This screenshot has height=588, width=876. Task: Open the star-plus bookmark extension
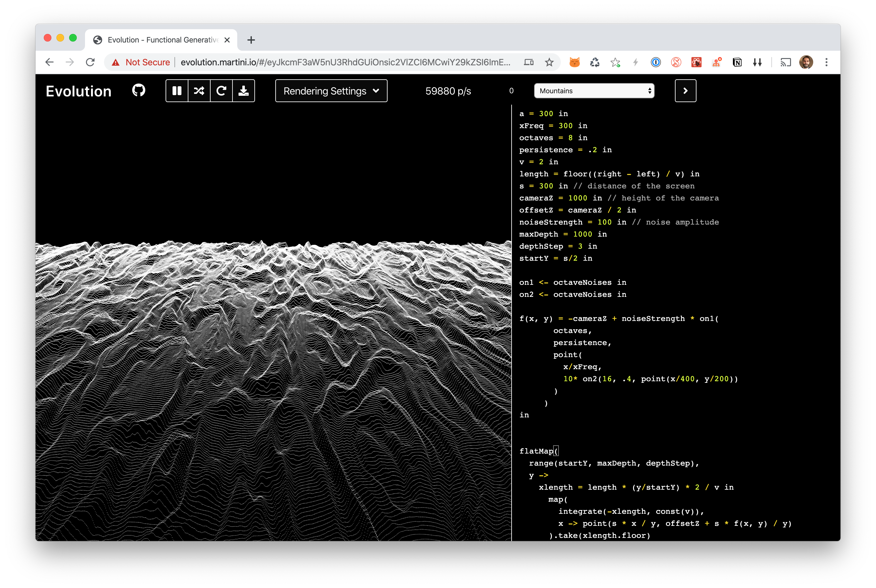click(615, 62)
